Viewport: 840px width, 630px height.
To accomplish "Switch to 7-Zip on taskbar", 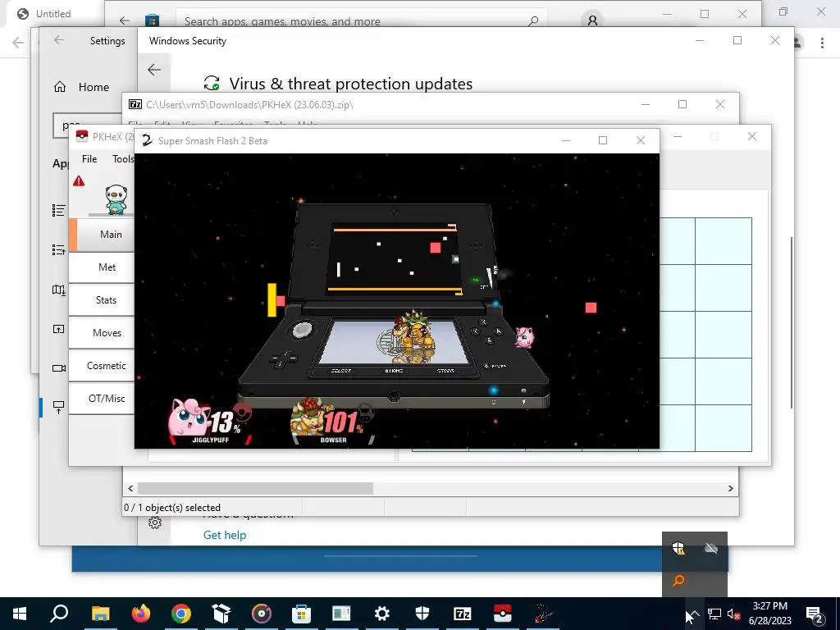I will pos(463,614).
